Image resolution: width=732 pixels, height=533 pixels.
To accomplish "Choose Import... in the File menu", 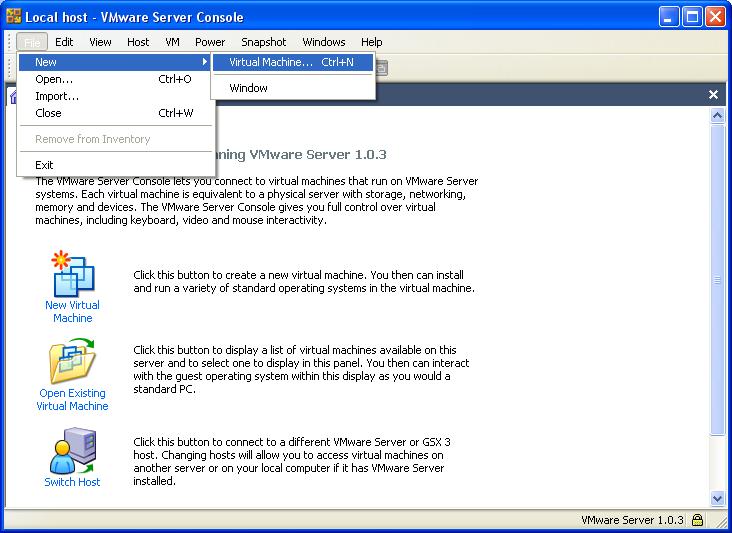I will 57,96.
